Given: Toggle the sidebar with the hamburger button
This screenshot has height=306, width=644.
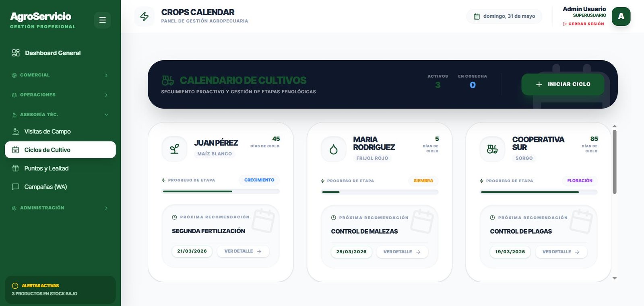Looking at the screenshot, I should click(102, 20).
